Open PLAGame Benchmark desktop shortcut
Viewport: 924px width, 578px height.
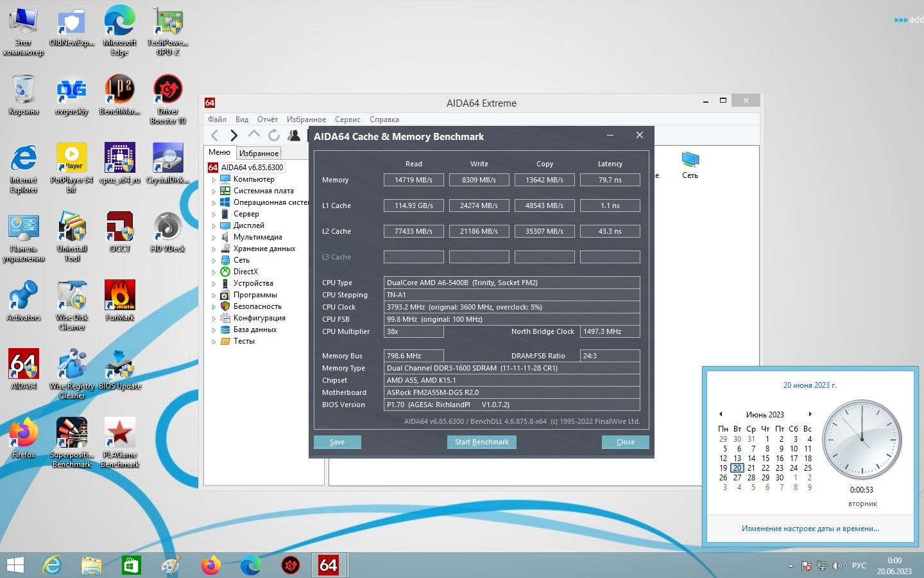pyautogui.click(x=119, y=444)
